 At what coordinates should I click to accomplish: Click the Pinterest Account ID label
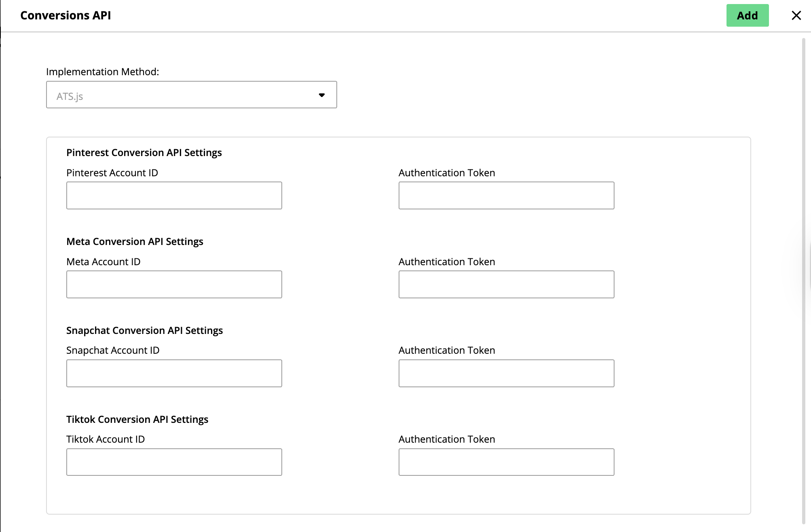click(x=112, y=173)
